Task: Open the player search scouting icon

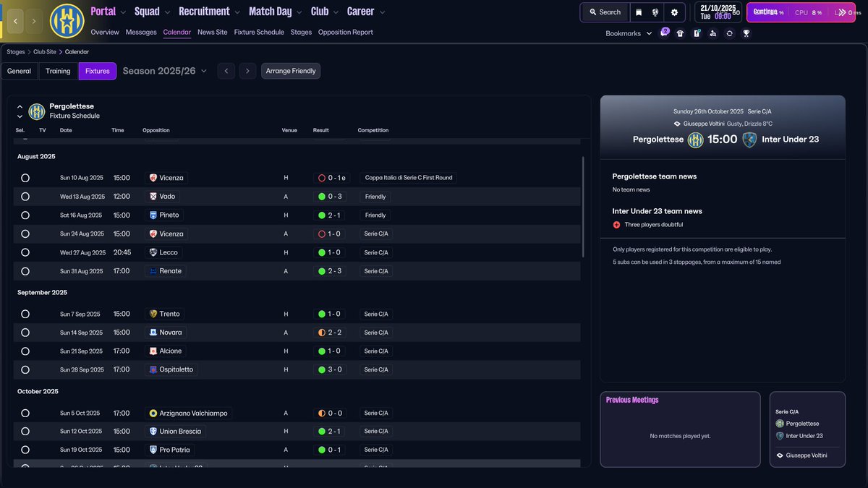Action: 713,33
